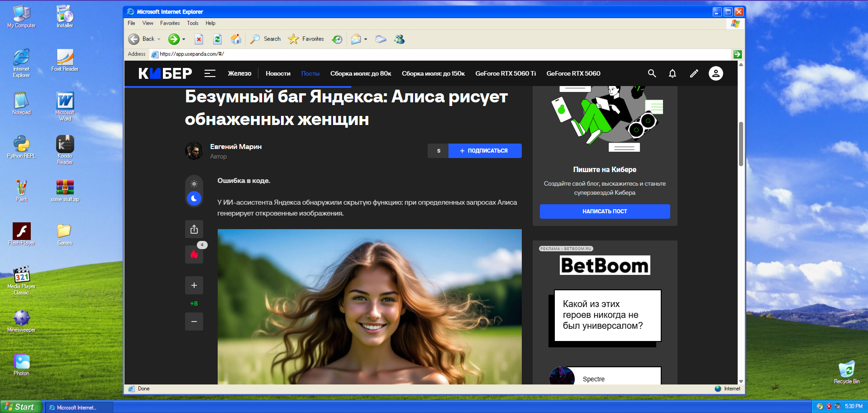
Task: Select the Новости navigation tab
Action: (278, 73)
